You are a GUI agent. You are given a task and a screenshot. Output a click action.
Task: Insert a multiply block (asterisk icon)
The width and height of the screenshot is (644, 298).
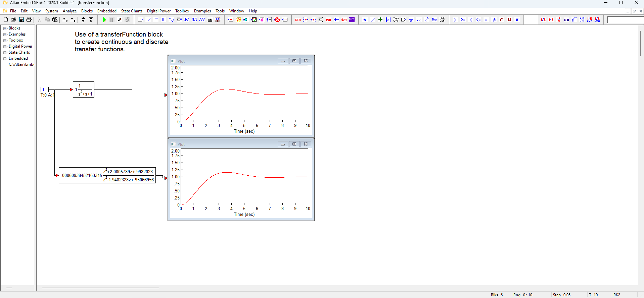pyautogui.click(x=365, y=20)
